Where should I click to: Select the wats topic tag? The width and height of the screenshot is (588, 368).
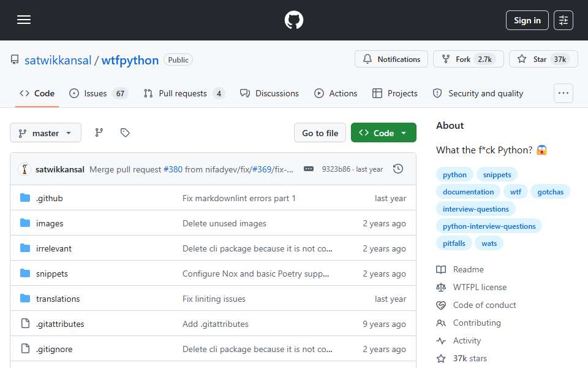pyautogui.click(x=489, y=243)
